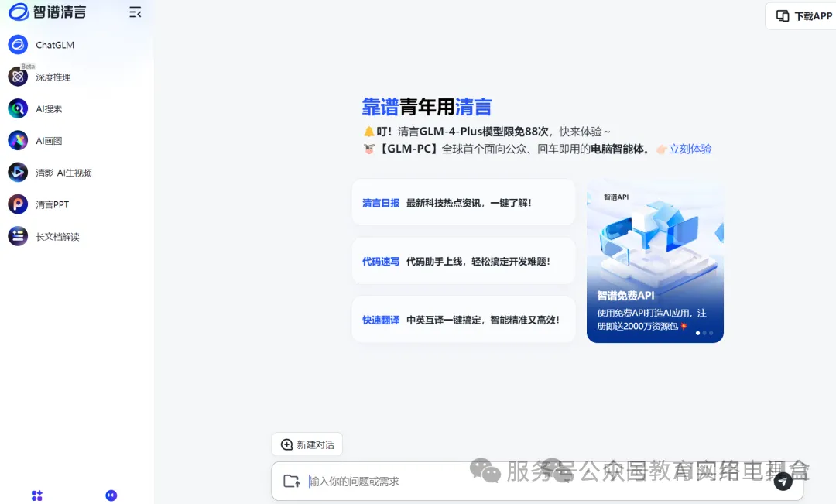
Task: Click the upload file folder icon
Action: click(291, 481)
